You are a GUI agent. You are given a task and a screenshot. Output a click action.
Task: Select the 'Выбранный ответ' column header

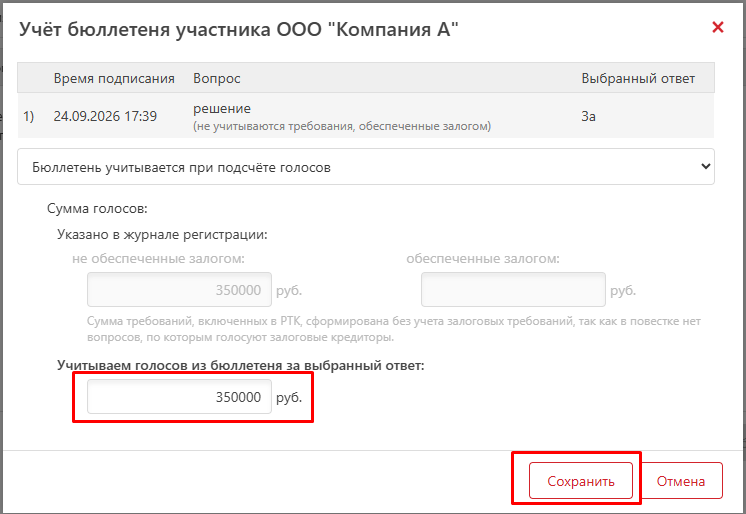point(638,78)
